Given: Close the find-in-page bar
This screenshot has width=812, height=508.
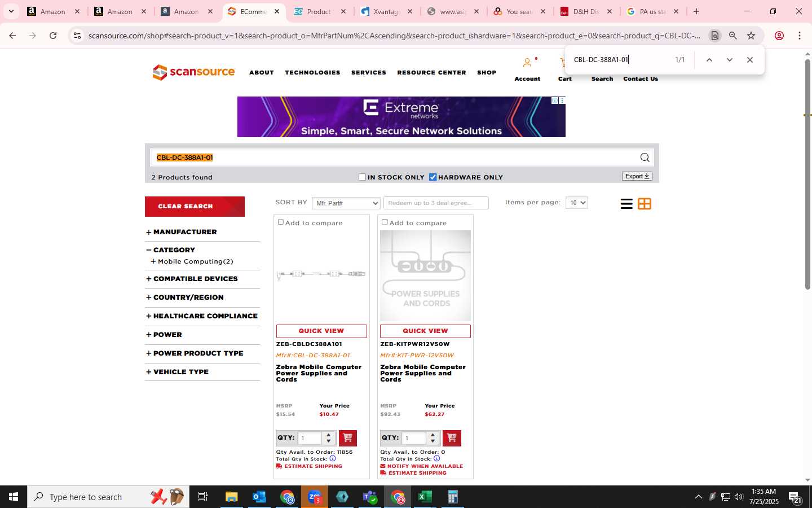Looking at the screenshot, I should click(750, 60).
